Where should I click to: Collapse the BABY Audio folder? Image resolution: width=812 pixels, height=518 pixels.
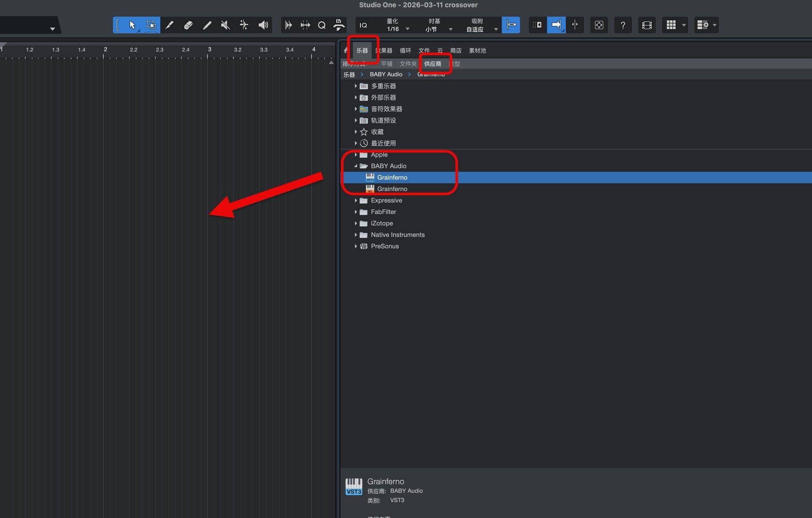(356, 166)
